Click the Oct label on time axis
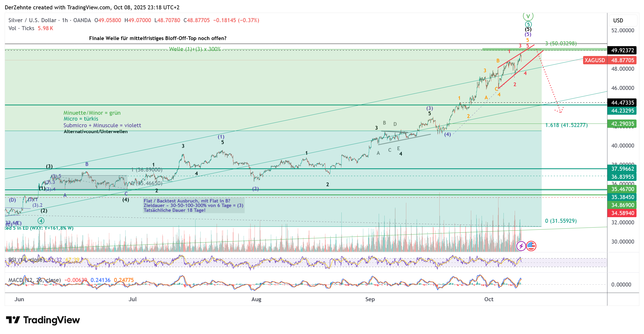Image resolution: width=644 pixels, height=334 pixels. point(489,299)
